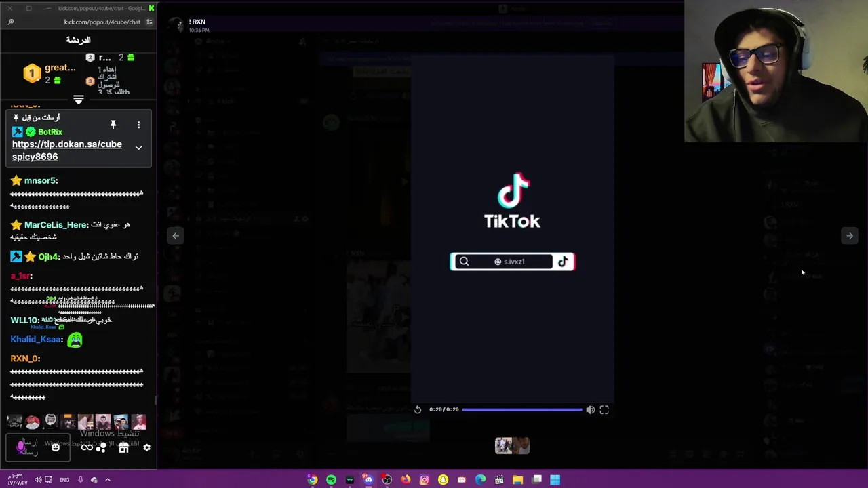Expand the gift leaderboard drop-down handle
The height and width of the screenshot is (488, 868).
(78, 100)
